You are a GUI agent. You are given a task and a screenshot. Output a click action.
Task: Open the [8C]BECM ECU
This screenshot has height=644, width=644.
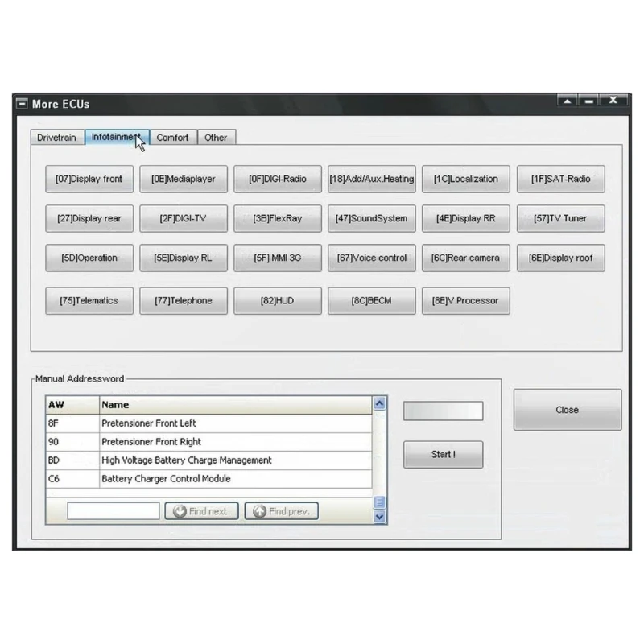point(372,300)
